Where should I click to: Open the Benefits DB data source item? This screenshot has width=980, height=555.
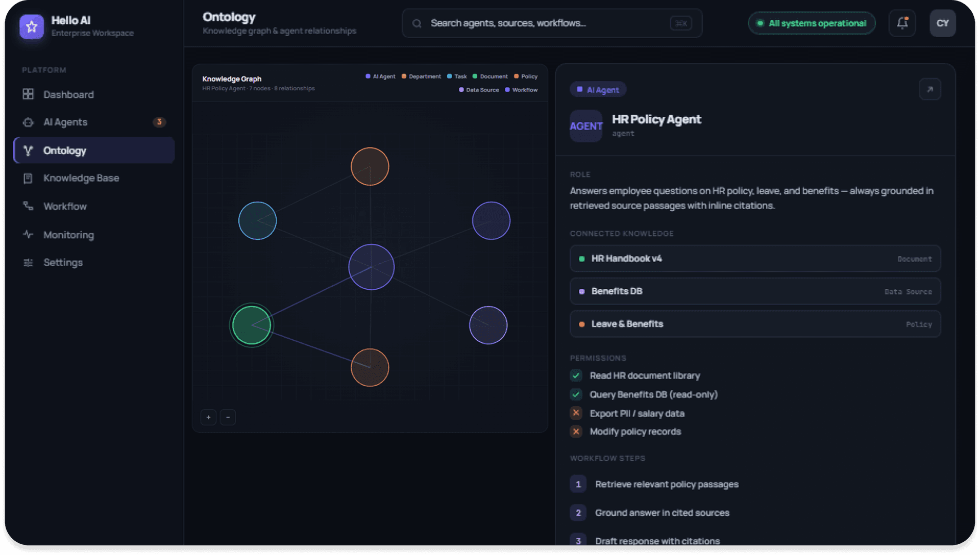click(755, 291)
